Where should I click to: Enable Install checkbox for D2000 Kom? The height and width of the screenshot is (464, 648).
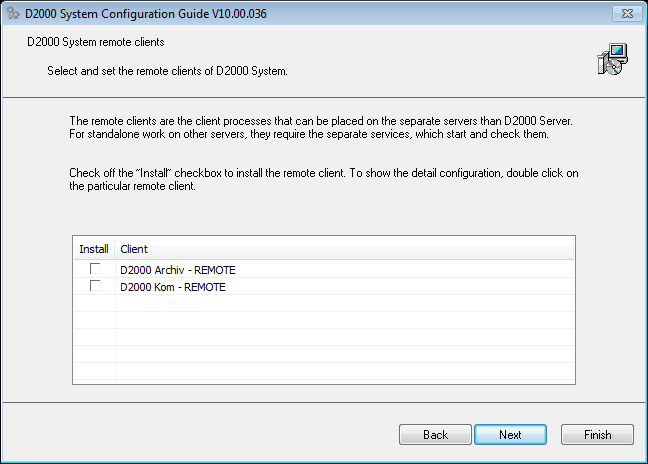coord(95,286)
